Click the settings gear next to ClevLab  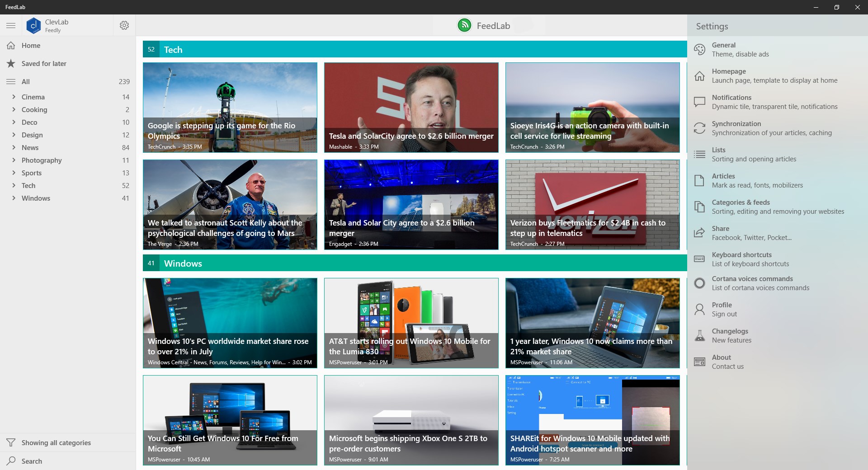pyautogui.click(x=124, y=25)
